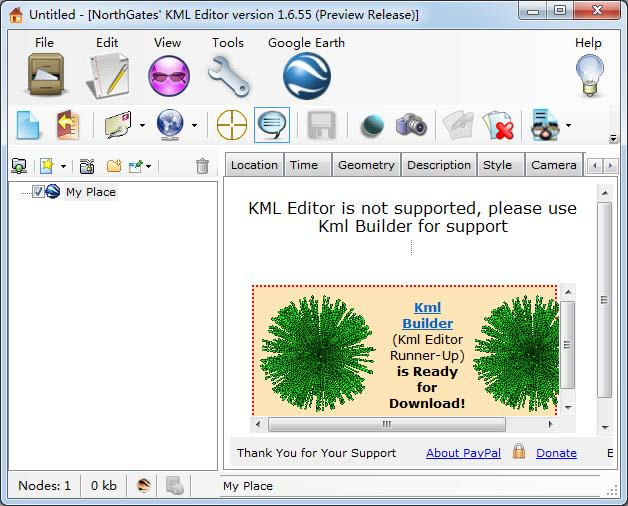Click the open file book icon

68,125
